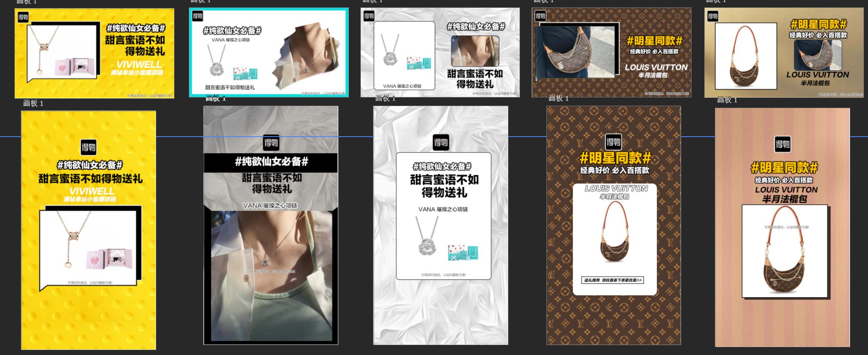
Task: Click 甜言蜜语不如得物送礼 headline in yellow portrait artboard
Action: pos(91,178)
